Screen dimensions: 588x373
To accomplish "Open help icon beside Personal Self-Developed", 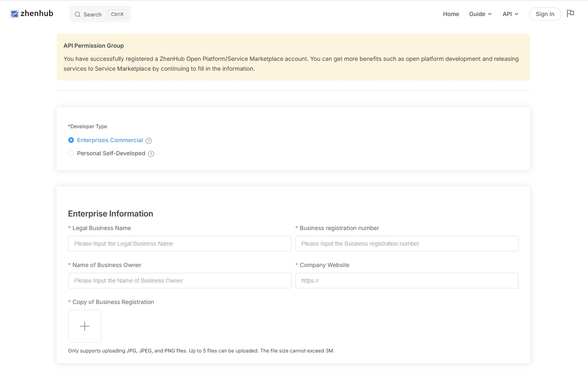I will [x=151, y=154].
